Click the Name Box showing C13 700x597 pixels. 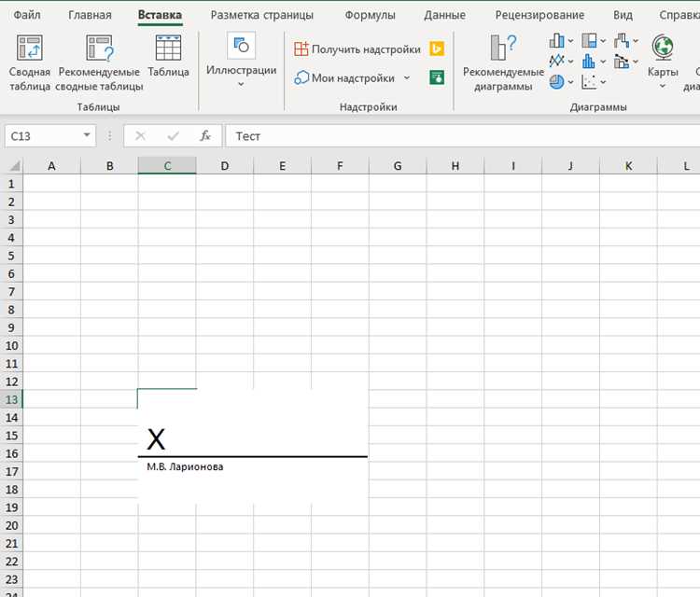coord(42,136)
